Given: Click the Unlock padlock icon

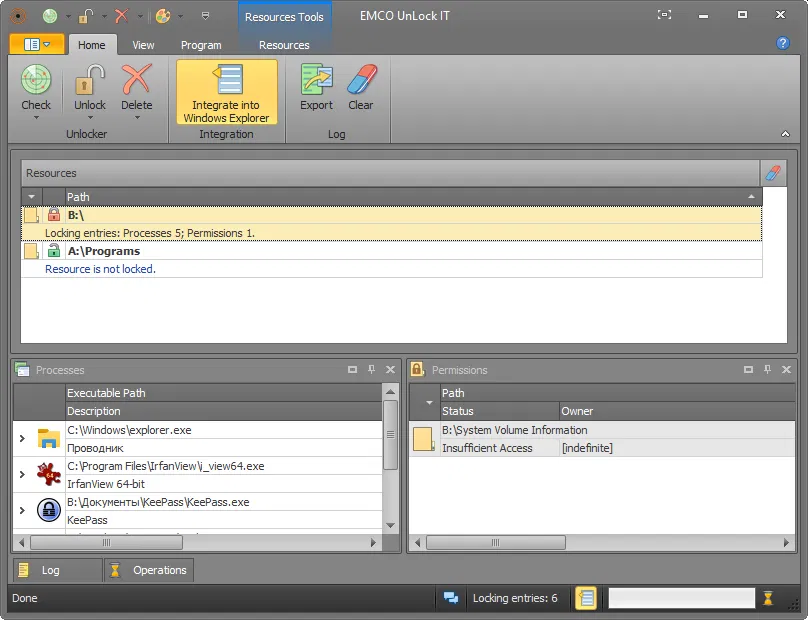Looking at the screenshot, I should [90, 80].
